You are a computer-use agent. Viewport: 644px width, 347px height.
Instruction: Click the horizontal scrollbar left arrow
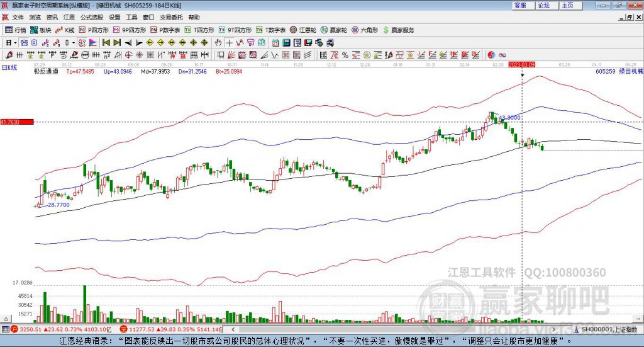[x=233, y=329]
